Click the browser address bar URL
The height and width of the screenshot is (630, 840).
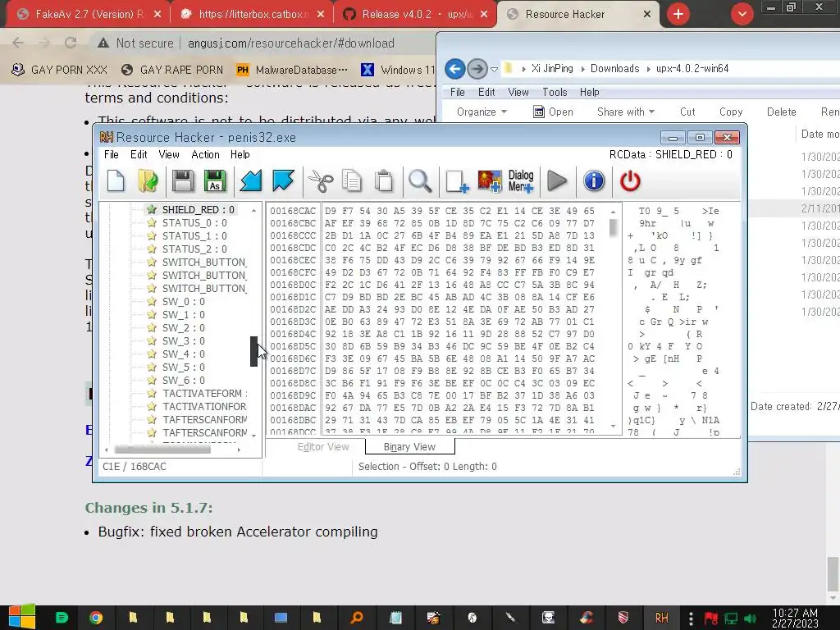click(x=290, y=43)
